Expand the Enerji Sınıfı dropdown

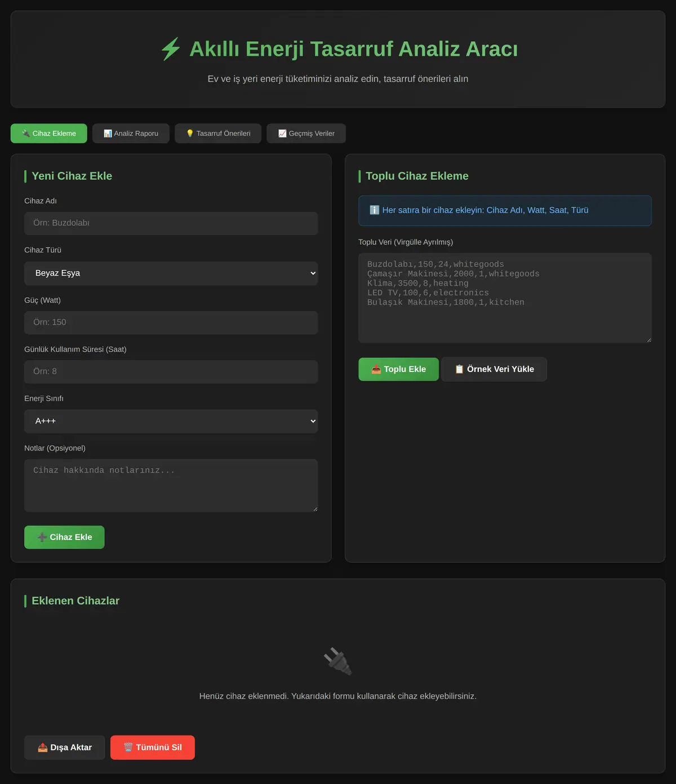click(x=171, y=421)
